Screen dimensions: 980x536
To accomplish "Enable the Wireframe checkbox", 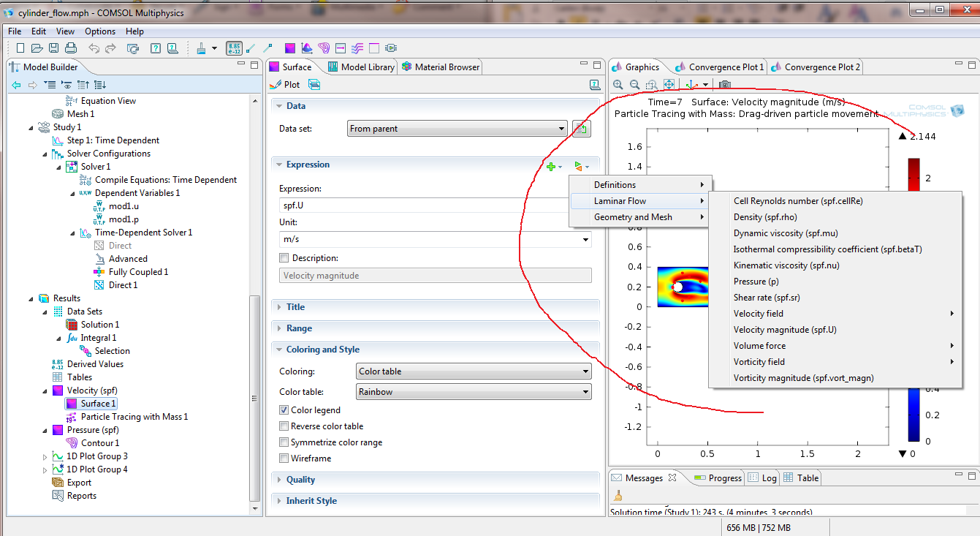I will pyautogui.click(x=284, y=458).
